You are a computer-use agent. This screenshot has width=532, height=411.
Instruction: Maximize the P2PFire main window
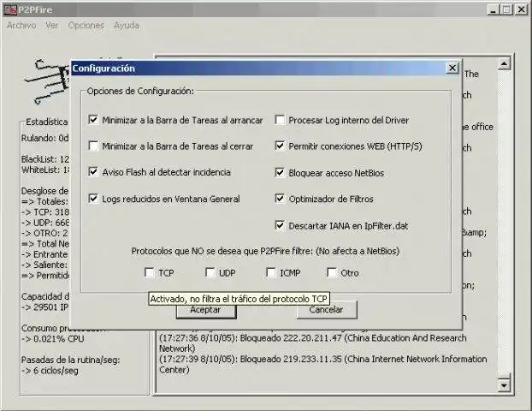[506, 10]
